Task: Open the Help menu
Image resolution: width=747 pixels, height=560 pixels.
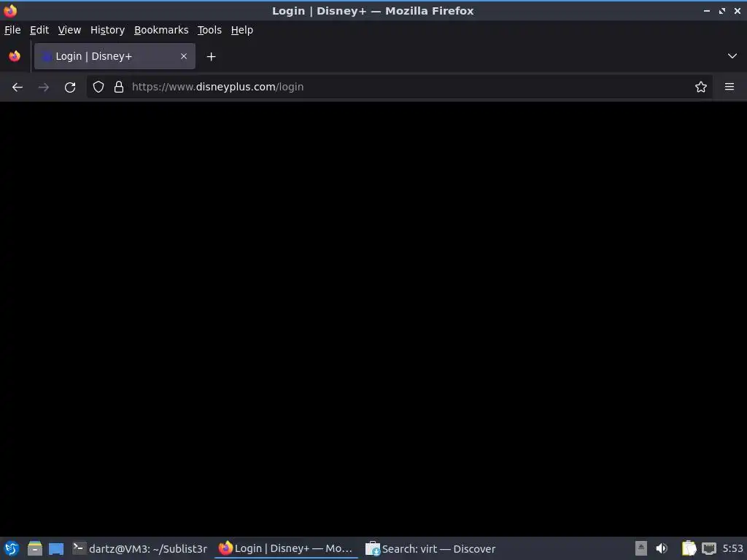Action: point(241,30)
